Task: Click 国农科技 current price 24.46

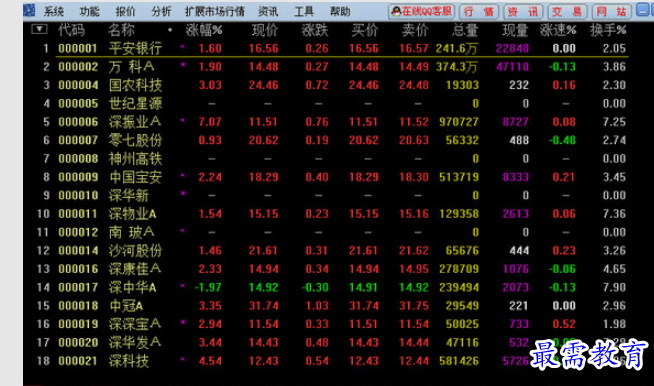Action: pyautogui.click(x=264, y=85)
